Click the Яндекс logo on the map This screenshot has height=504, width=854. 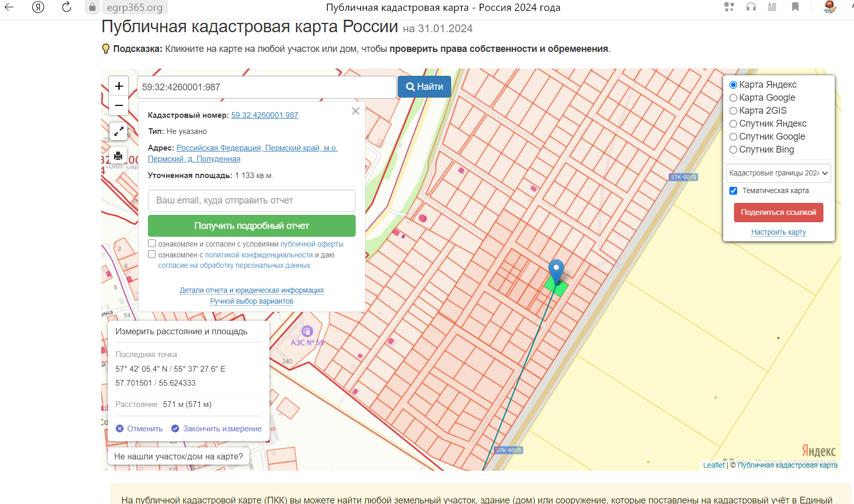pyautogui.click(x=819, y=451)
